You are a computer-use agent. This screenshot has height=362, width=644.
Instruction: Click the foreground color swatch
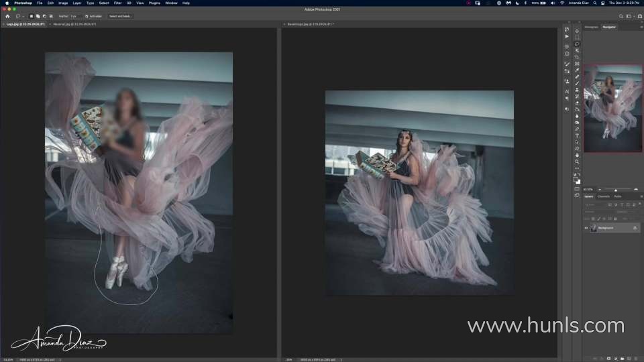pos(576,180)
